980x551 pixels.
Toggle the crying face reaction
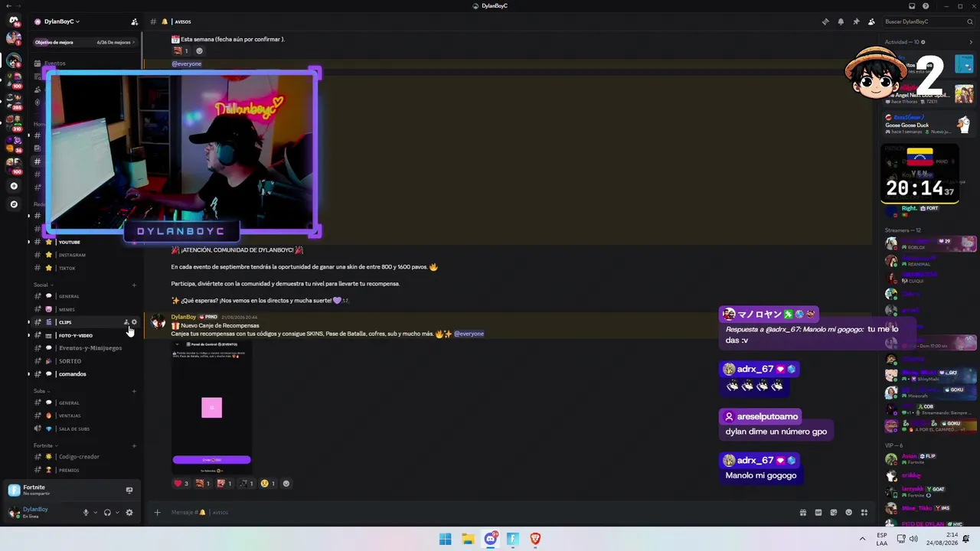coord(268,484)
